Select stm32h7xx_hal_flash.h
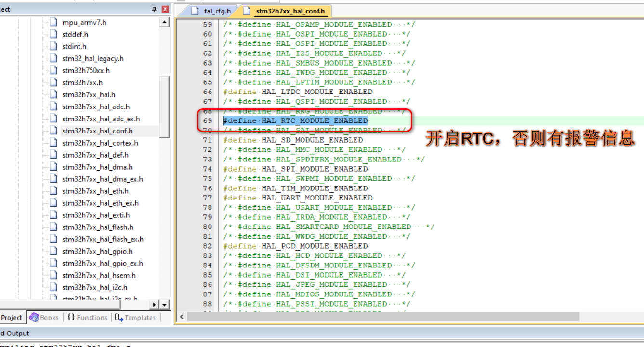The width and height of the screenshot is (644, 347). [98, 227]
